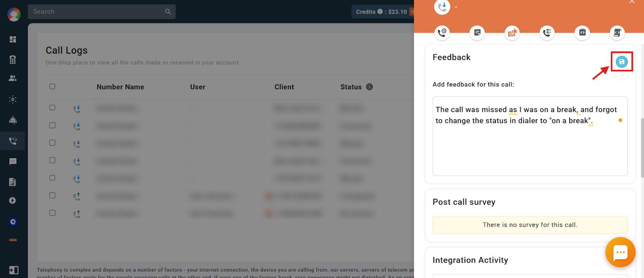The image size is (644, 278).
Task: Open the orange live chat widget
Action: 620,252
